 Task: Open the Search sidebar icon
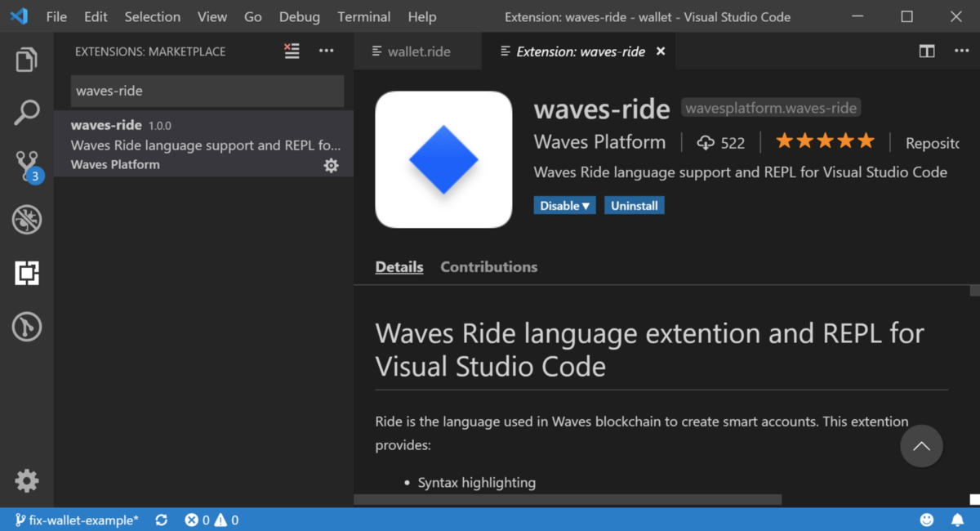(27, 112)
